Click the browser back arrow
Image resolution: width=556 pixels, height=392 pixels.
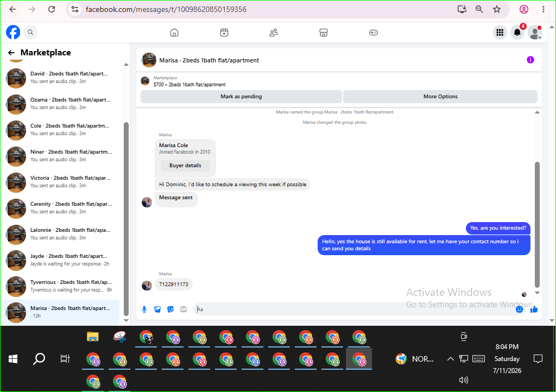12,9
